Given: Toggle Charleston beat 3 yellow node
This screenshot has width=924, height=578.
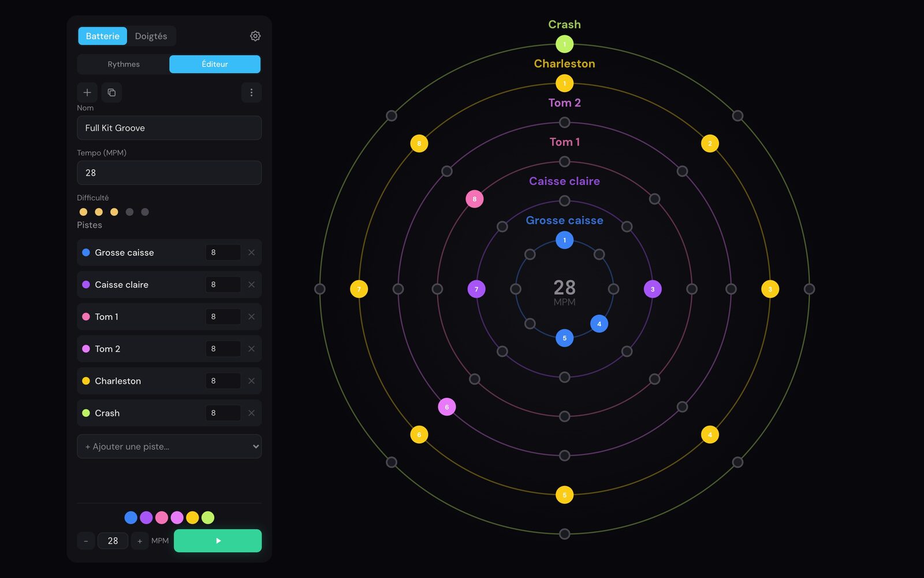Looking at the screenshot, I should [770, 289].
